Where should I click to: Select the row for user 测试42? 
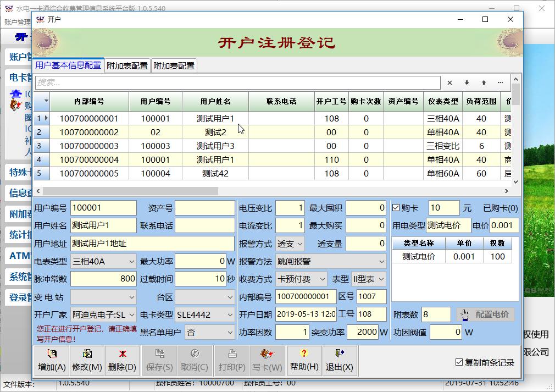point(215,173)
